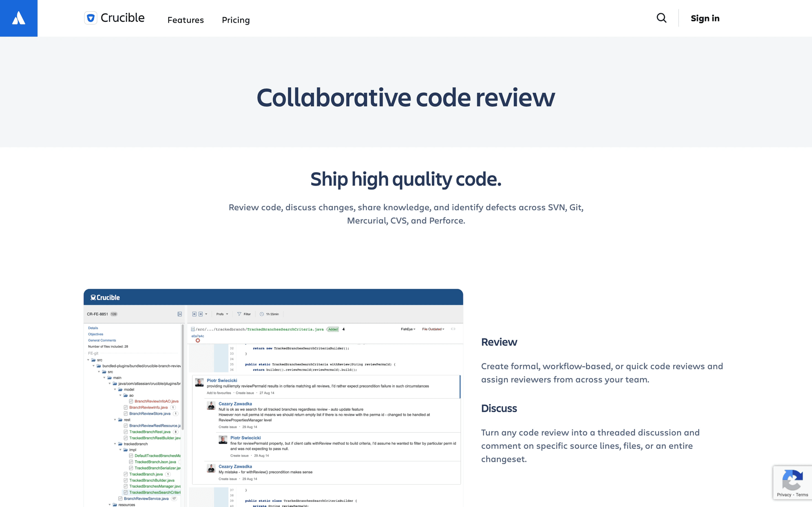Collapse the model folder in the tree
Viewport: 812px width, 507px height.
(x=115, y=389)
